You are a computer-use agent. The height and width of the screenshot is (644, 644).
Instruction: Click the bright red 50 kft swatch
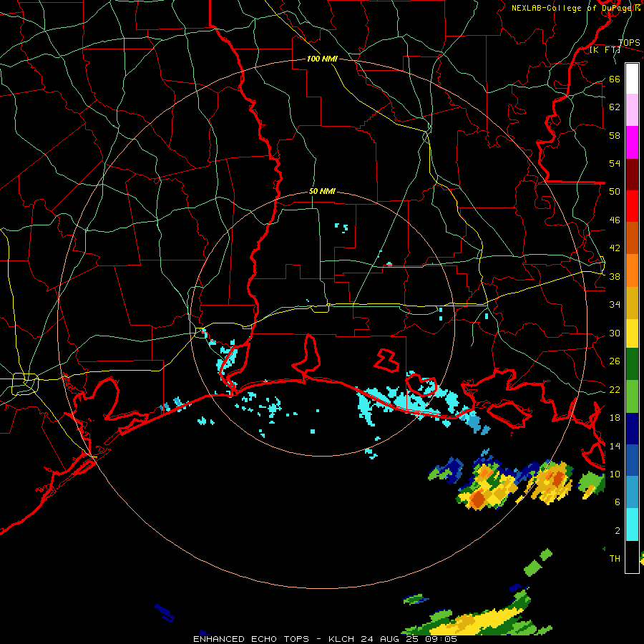(632, 206)
